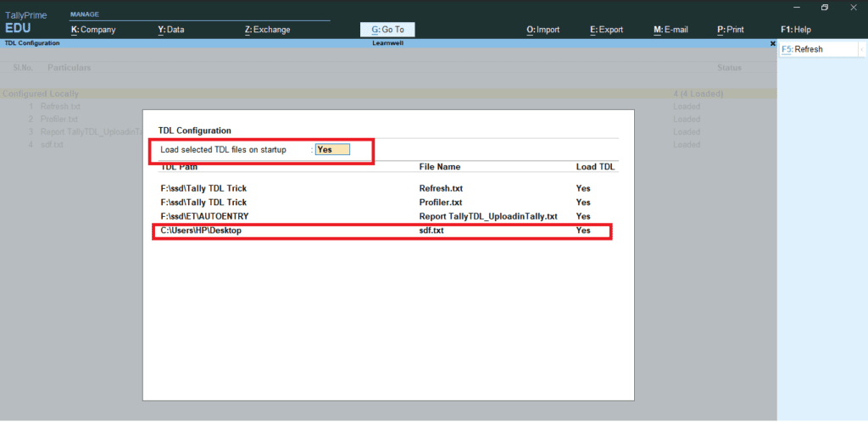Select Refresh.txt file name in dialog
Viewport: 868px width, 422px height.
point(440,188)
